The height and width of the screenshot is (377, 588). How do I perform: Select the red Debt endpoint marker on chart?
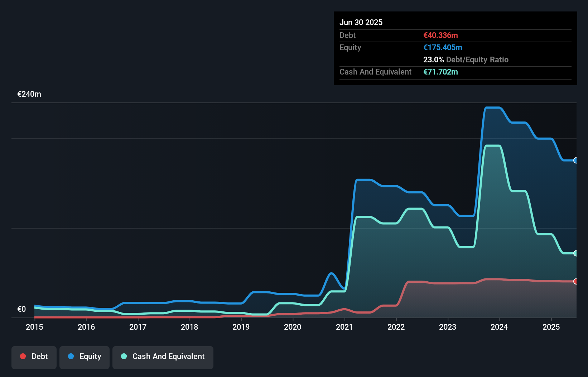pos(575,281)
